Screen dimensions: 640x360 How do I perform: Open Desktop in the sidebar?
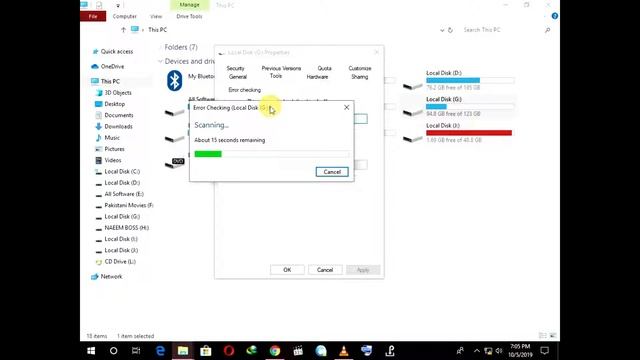click(114, 104)
